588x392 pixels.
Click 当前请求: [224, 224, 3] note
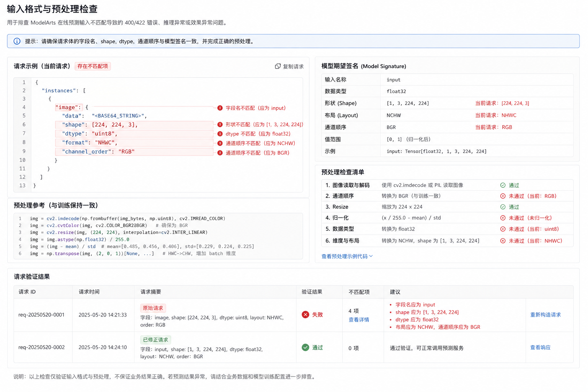(502, 103)
